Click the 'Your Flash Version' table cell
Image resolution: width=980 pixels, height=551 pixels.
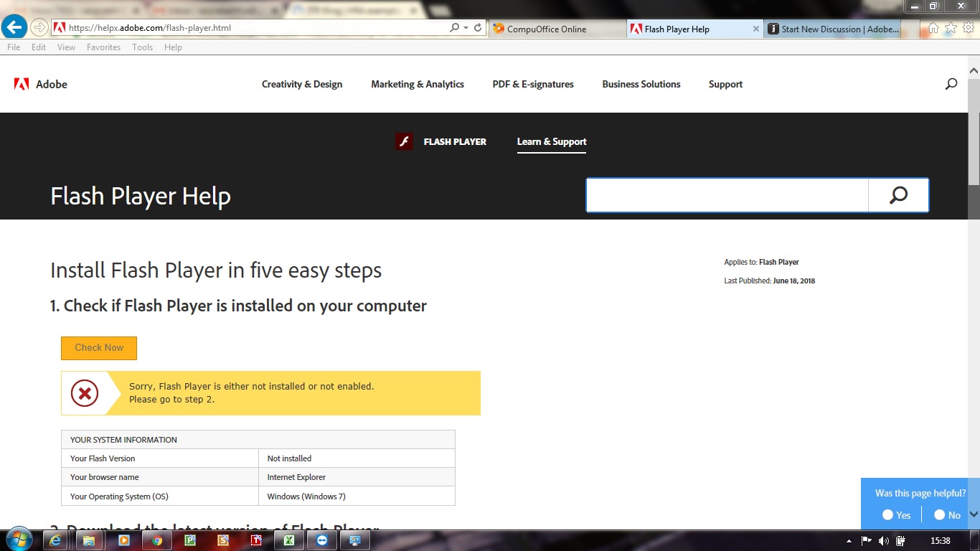(160, 458)
